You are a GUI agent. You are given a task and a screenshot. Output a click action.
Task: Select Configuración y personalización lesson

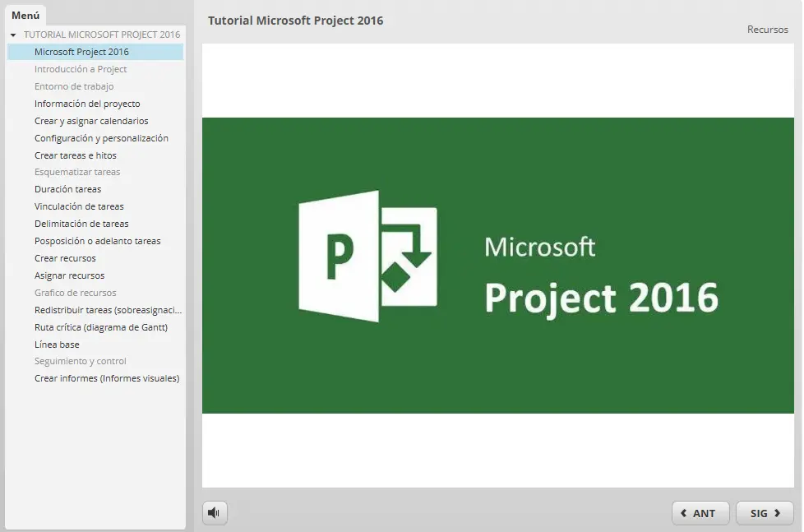point(101,138)
